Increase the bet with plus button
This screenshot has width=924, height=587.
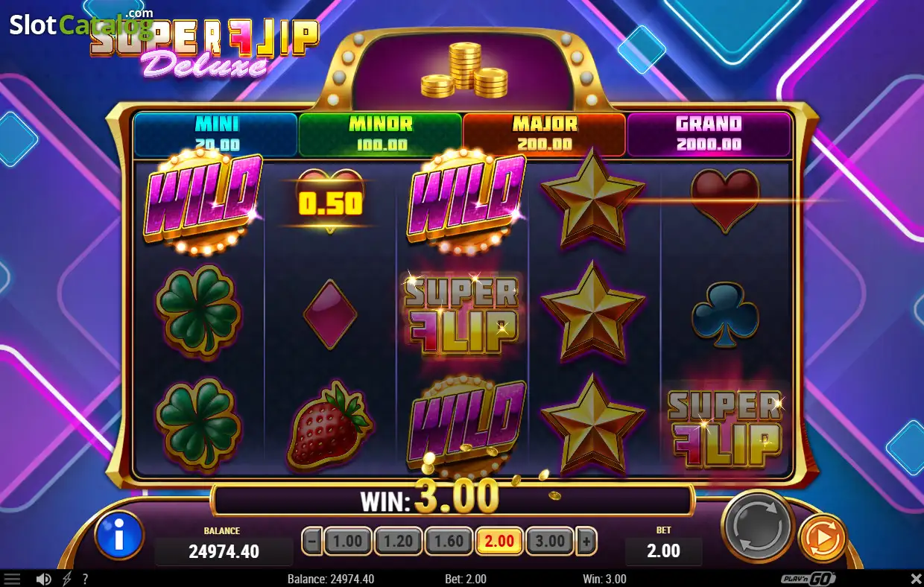click(587, 542)
